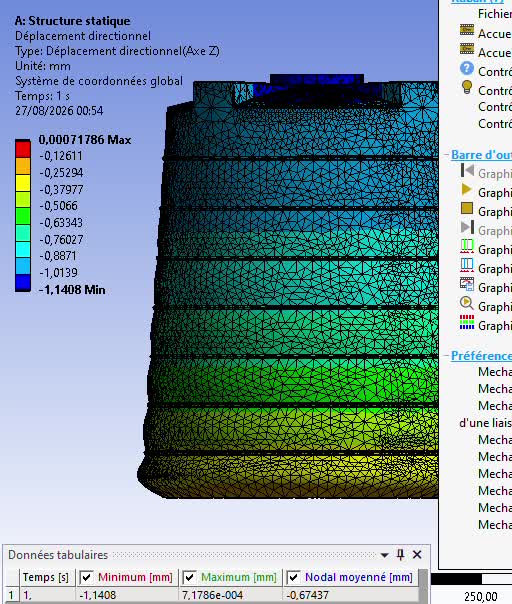The height and width of the screenshot is (604, 512).
Task: Click the -0,12611 legend value
Action: [61, 156]
